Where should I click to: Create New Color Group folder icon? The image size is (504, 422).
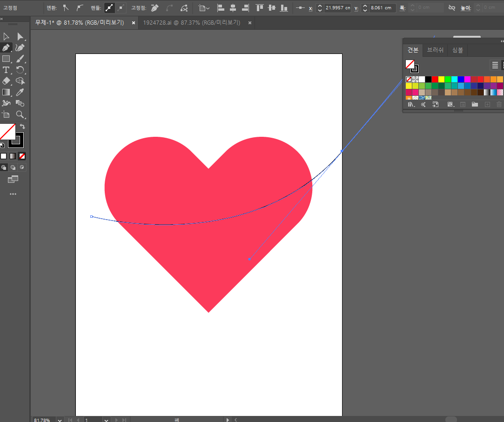[x=475, y=105]
